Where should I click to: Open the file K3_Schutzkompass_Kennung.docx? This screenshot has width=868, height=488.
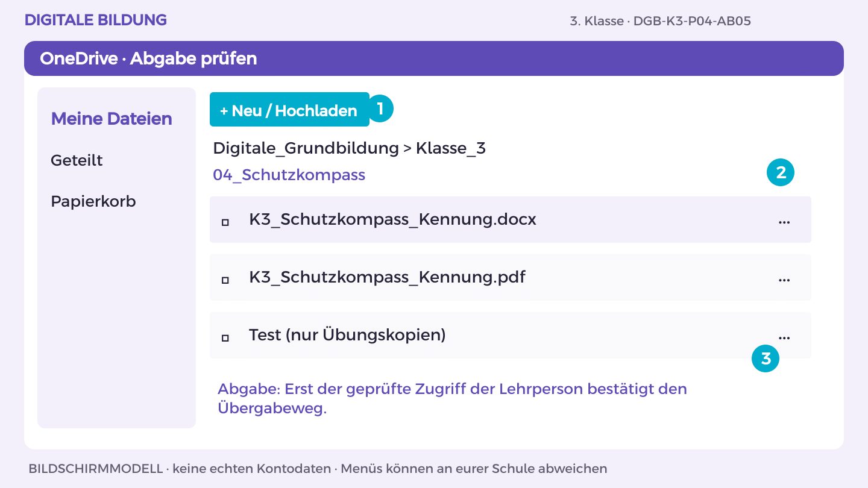click(392, 219)
